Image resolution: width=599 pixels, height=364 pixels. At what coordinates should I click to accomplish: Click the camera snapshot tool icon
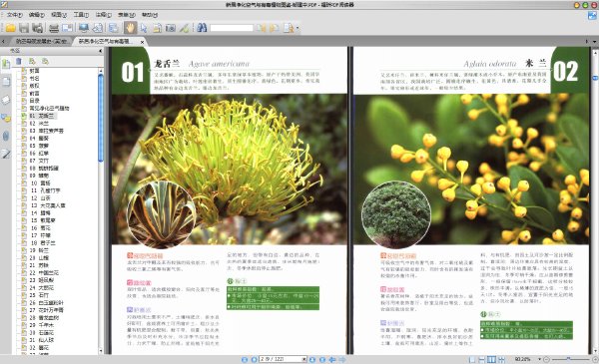pyautogui.click(x=171, y=28)
